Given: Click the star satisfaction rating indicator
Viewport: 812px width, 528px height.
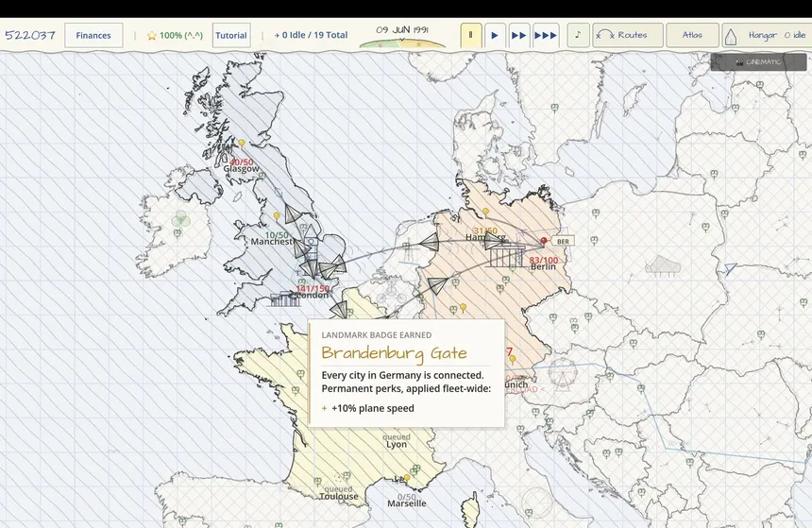Looking at the screenshot, I should (x=175, y=35).
